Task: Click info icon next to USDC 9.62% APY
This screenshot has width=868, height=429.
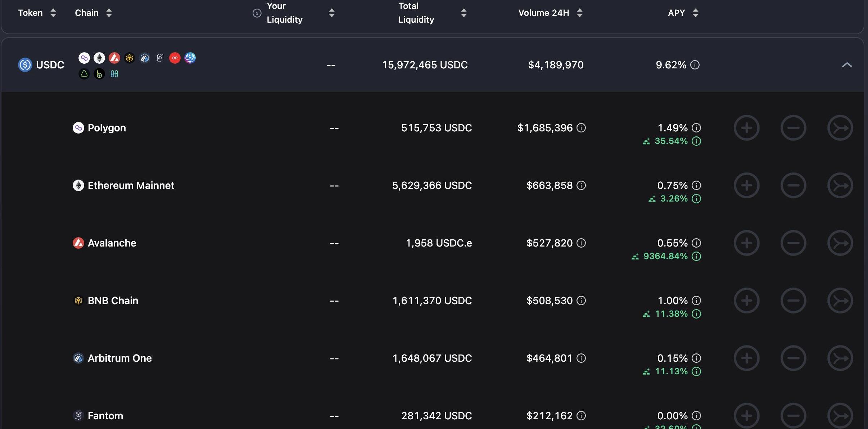Action: (x=695, y=65)
